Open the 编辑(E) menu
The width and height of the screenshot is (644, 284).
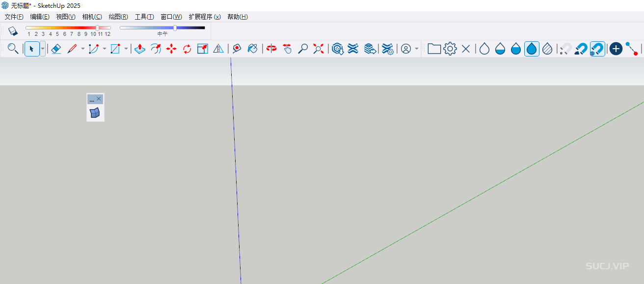(40, 17)
